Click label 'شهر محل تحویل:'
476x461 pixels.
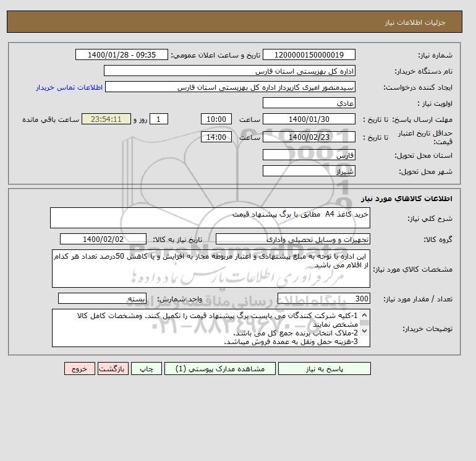coord(425,171)
